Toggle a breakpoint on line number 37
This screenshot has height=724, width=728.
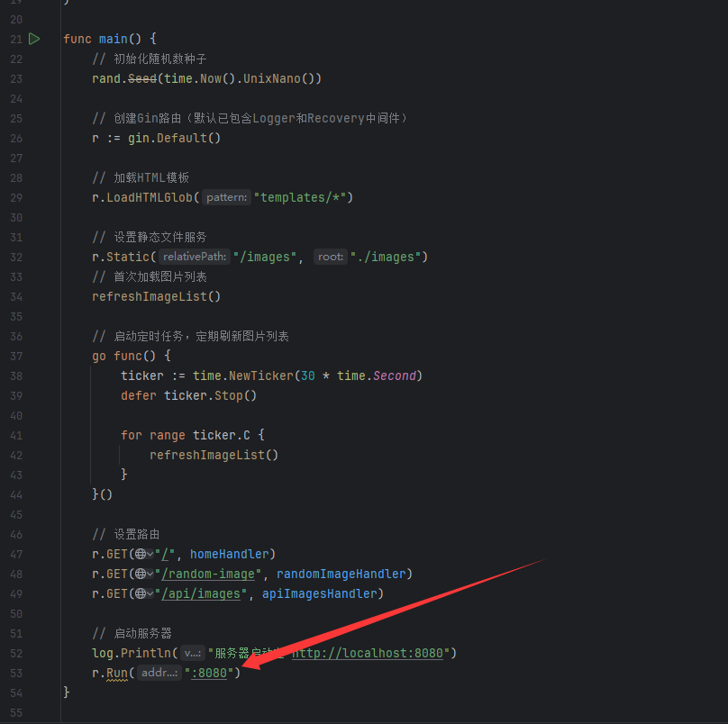click(x=15, y=356)
